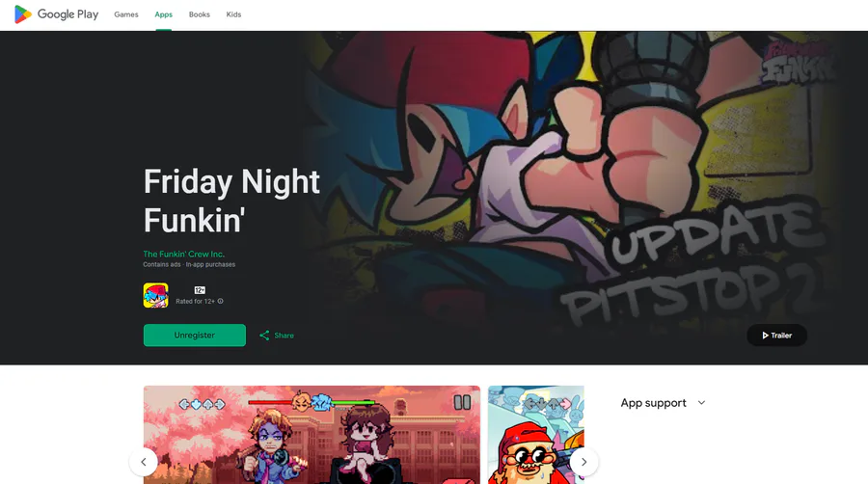Open the rating info circle icon

[220, 301]
